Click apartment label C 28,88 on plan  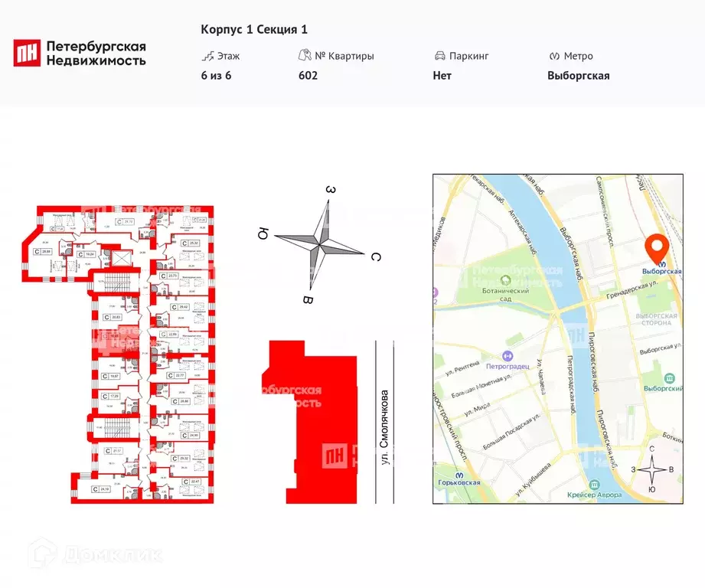[43, 252]
